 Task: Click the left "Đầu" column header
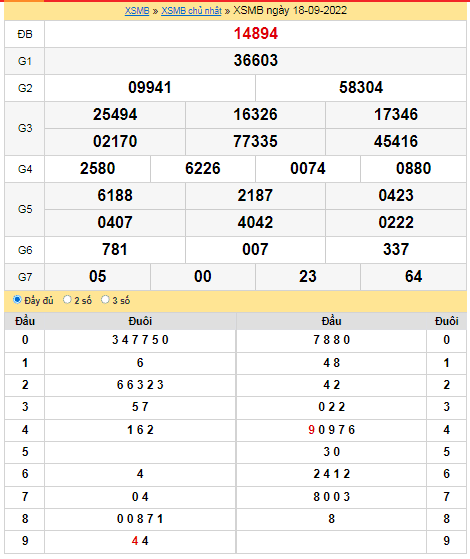click(x=25, y=321)
